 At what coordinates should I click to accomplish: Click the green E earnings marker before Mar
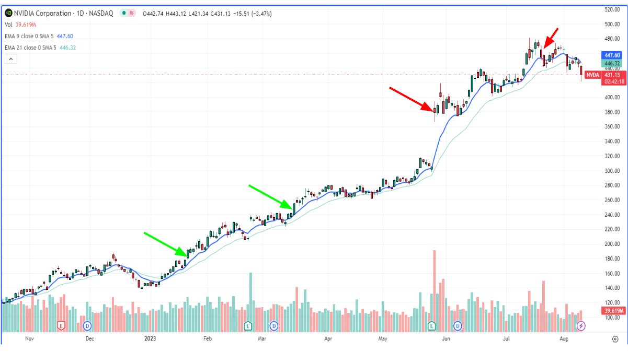point(247,326)
